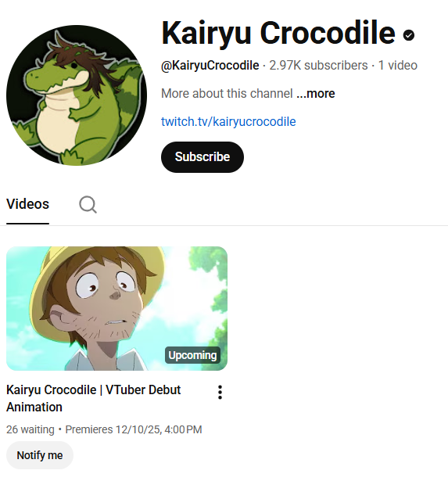Click the verified checkmark badge beside channel name

tap(409, 35)
